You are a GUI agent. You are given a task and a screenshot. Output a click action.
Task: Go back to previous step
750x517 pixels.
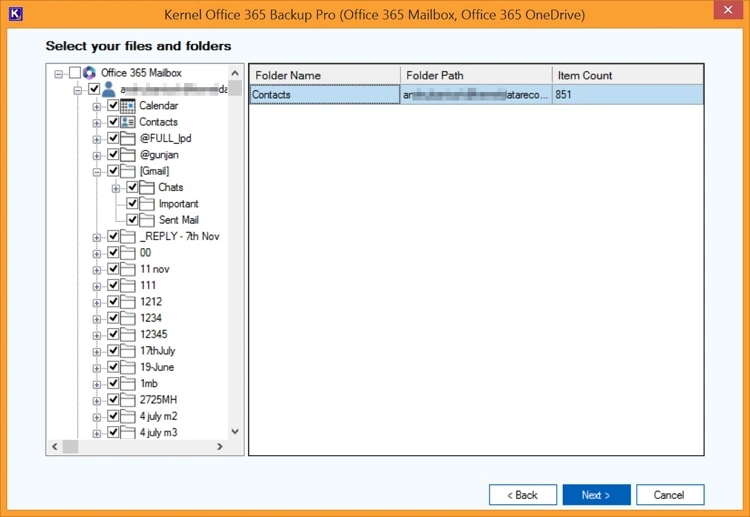click(x=522, y=495)
